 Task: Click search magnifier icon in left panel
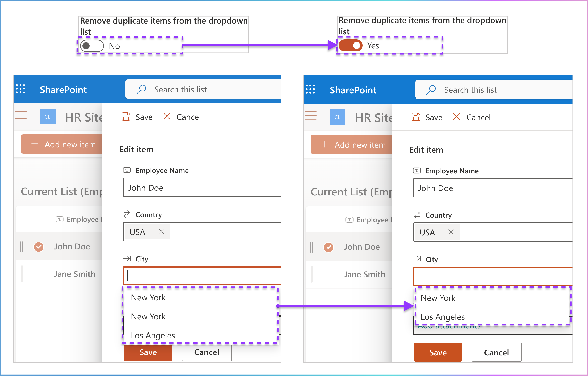coord(141,89)
